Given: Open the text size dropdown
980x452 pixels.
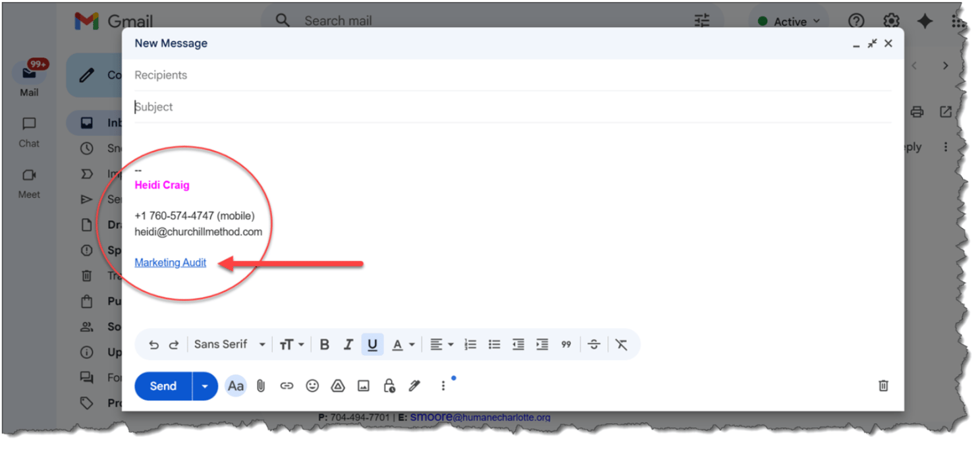Looking at the screenshot, I should [x=292, y=345].
